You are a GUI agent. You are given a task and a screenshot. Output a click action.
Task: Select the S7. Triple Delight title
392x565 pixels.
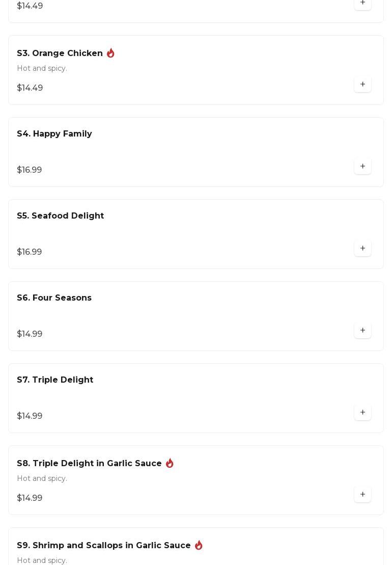55,380
